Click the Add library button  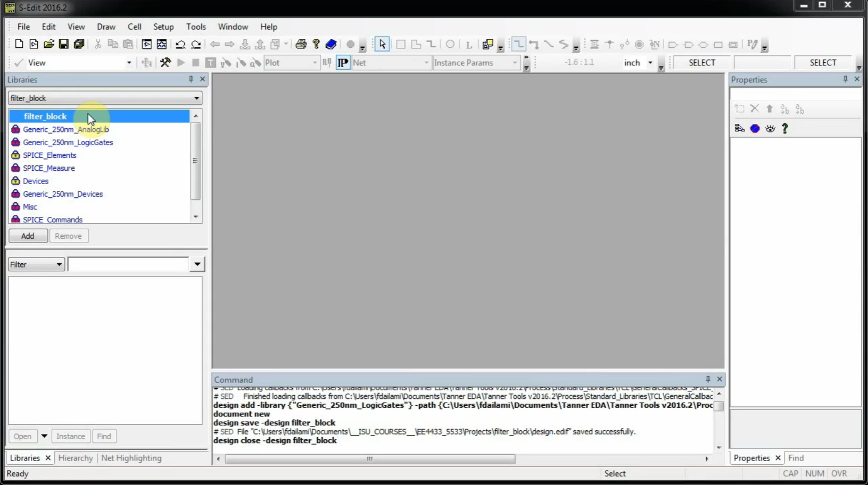pos(28,236)
